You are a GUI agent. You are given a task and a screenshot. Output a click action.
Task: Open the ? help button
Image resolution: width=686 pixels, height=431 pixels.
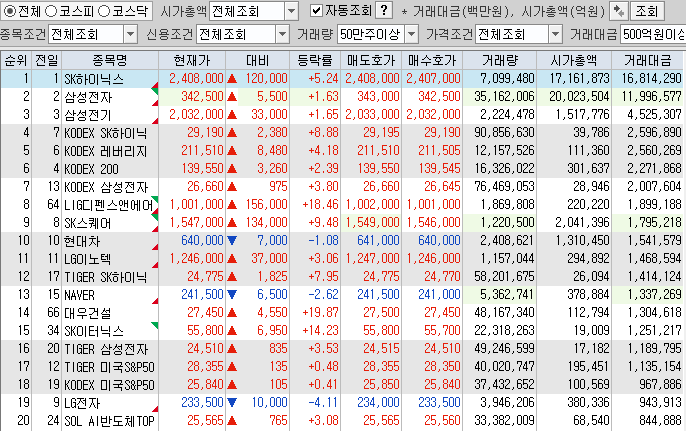(384, 11)
